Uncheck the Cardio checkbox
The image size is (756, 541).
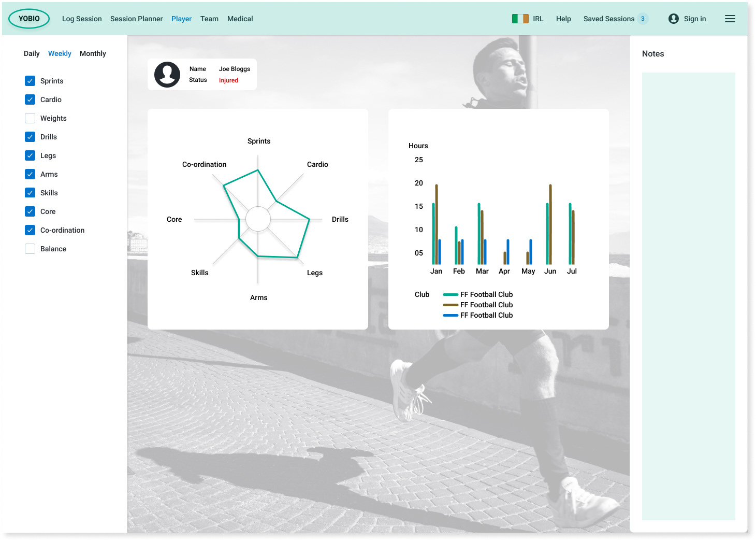(x=30, y=99)
